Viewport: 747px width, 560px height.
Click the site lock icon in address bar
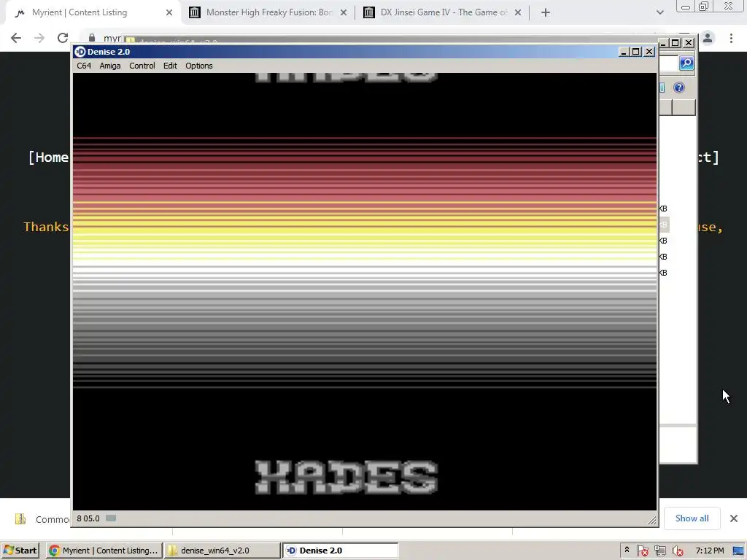[92, 38]
